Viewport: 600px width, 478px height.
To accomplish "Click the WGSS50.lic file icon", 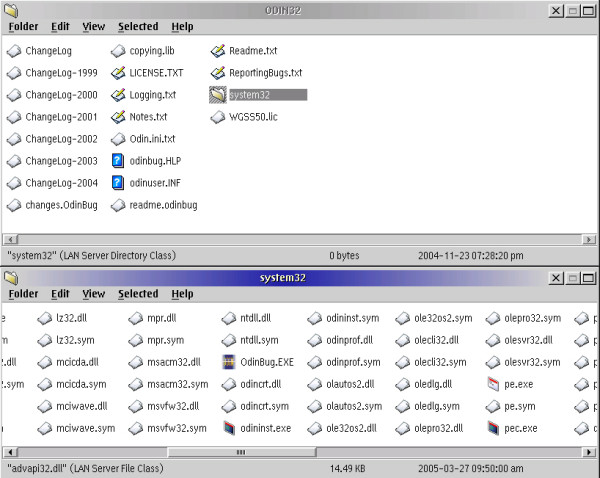I will coord(218,117).
